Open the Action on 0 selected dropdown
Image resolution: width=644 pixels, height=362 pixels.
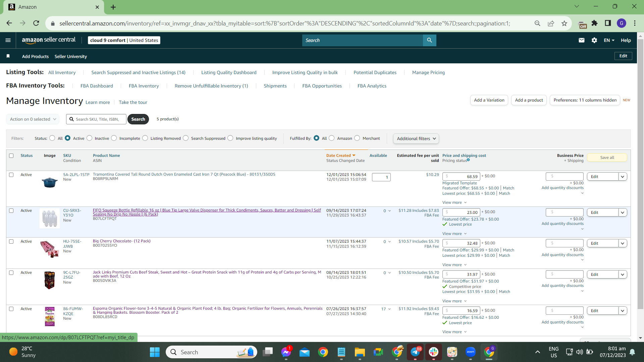[33, 119]
